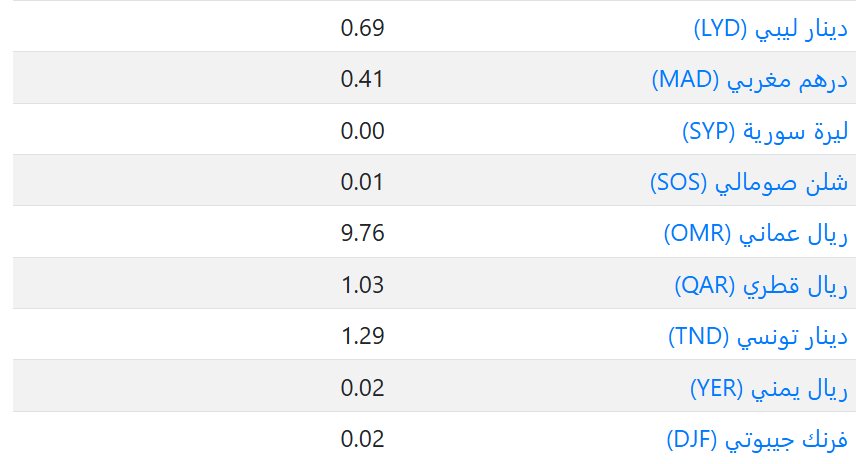Image resolution: width=857 pixels, height=464 pixels.
Task: Select the 0.01 rate in the SOS row
Action: coord(363,183)
